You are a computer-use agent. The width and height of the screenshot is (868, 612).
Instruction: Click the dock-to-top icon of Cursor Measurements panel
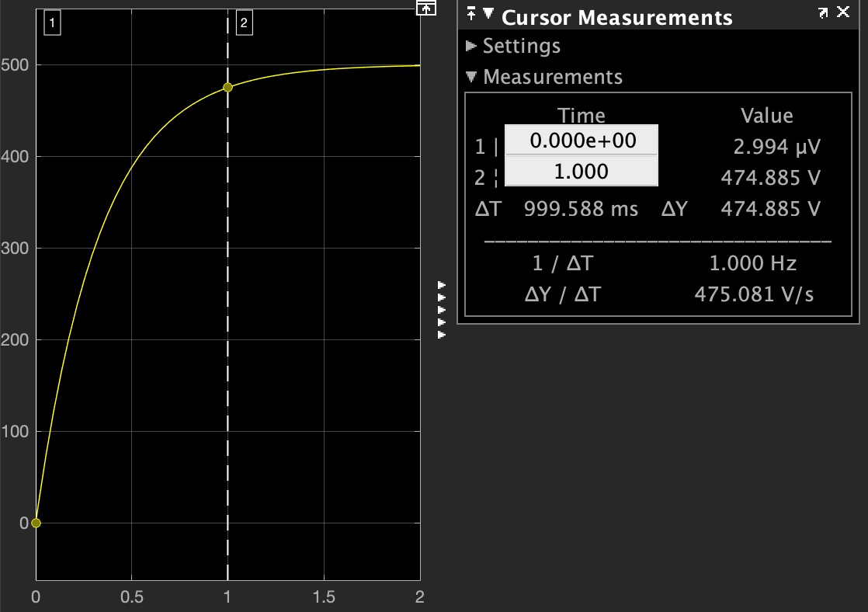click(x=471, y=13)
